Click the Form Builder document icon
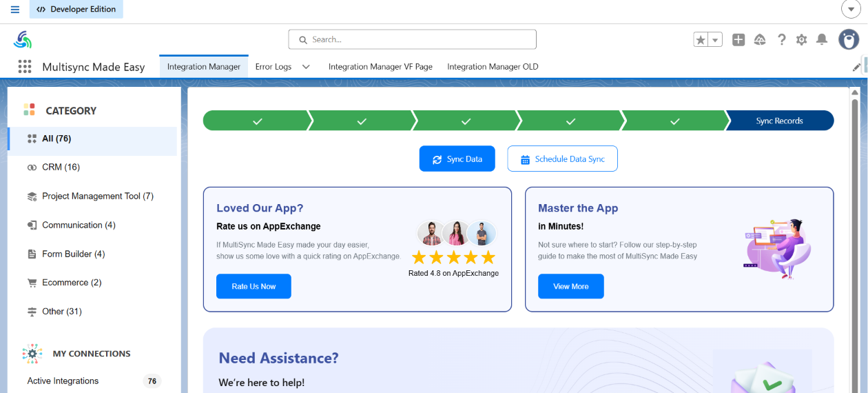868x393 pixels. [32, 254]
